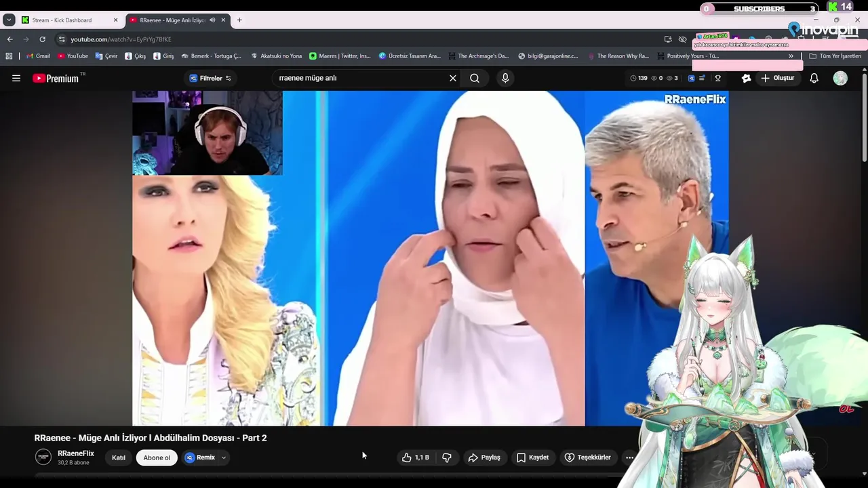
Task: Open Tüm Yer İşaretleri folder
Action: 835,56
